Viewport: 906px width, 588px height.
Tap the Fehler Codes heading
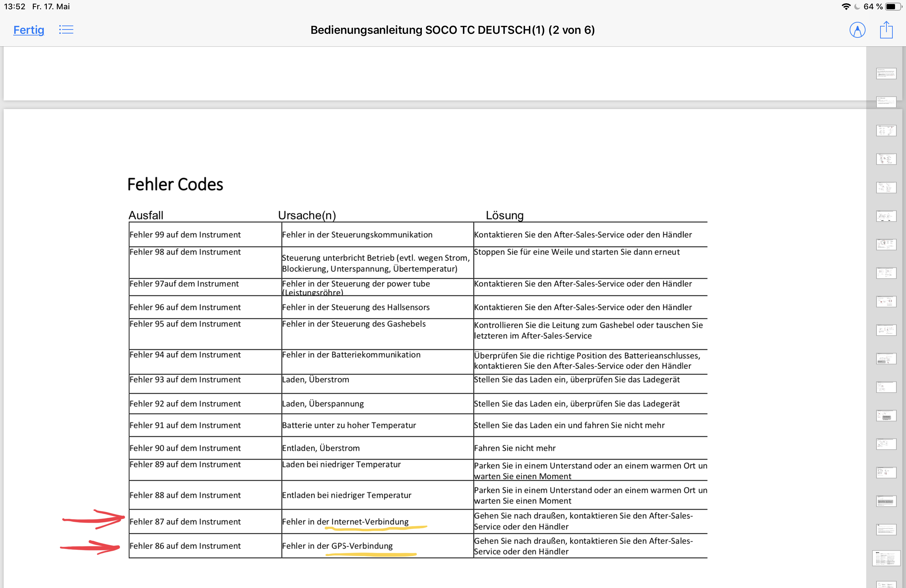[x=175, y=185]
